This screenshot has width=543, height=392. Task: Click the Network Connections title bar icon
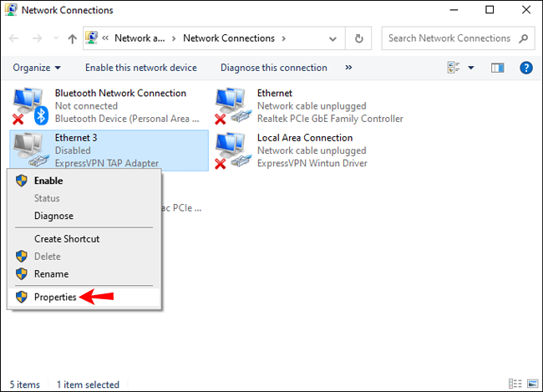(x=11, y=10)
